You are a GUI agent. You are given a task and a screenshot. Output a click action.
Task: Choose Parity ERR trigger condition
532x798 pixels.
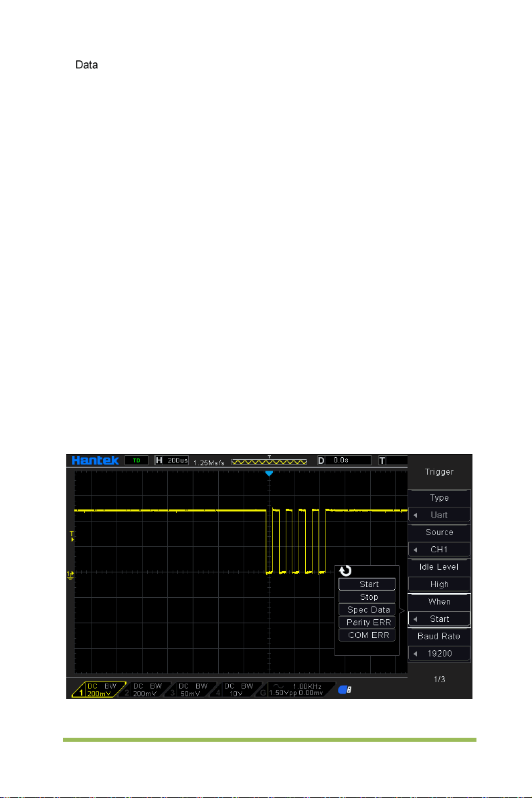coord(367,623)
